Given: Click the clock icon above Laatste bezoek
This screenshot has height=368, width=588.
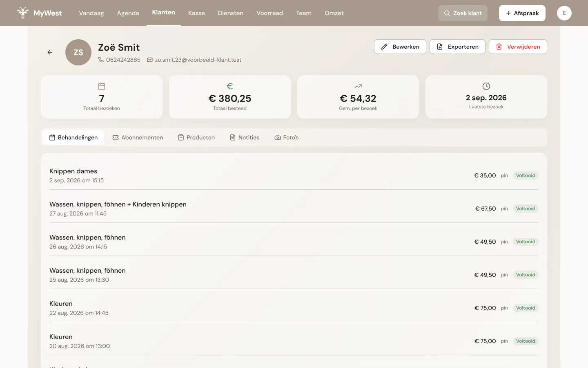Looking at the screenshot, I should [x=486, y=86].
